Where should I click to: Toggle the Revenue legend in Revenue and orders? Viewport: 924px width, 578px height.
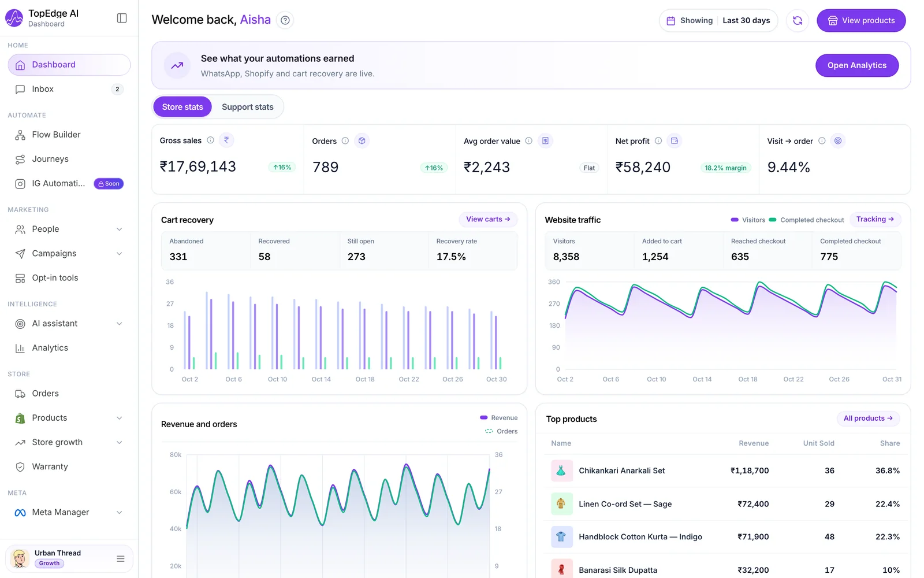(x=499, y=418)
